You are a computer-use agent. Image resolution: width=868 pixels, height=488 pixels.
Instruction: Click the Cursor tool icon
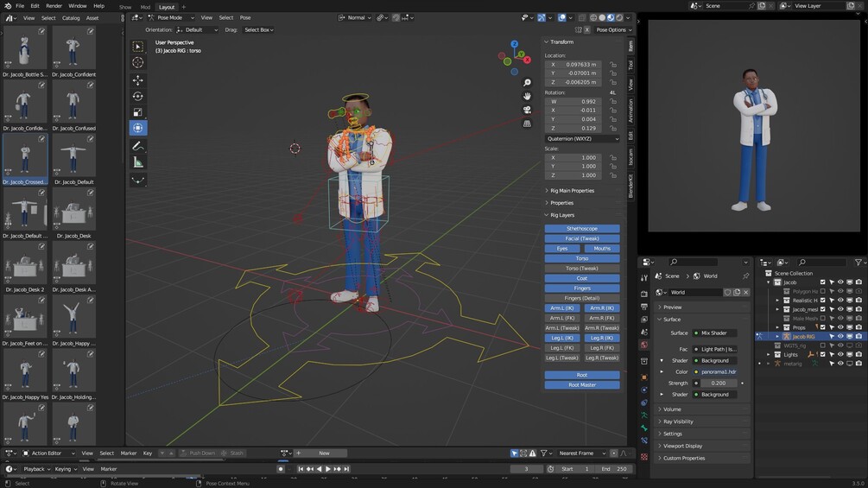click(138, 62)
